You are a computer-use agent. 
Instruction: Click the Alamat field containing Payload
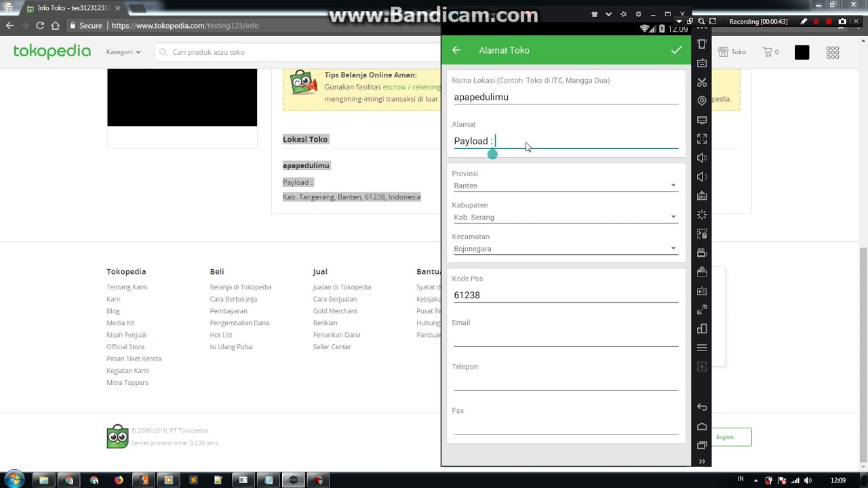(566, 141)
